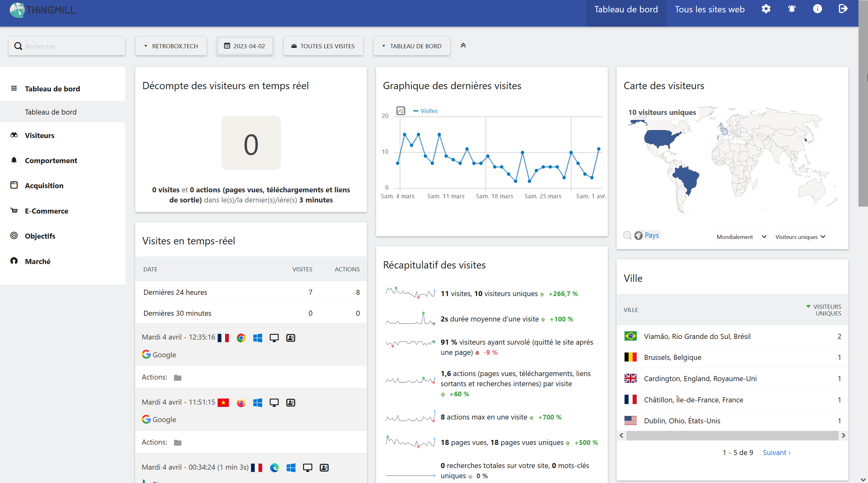868x483 pixels.
Task: Open visitor profile icon for 12:35:16 visit
Action: pyautogui.click(x=290, y=338)
